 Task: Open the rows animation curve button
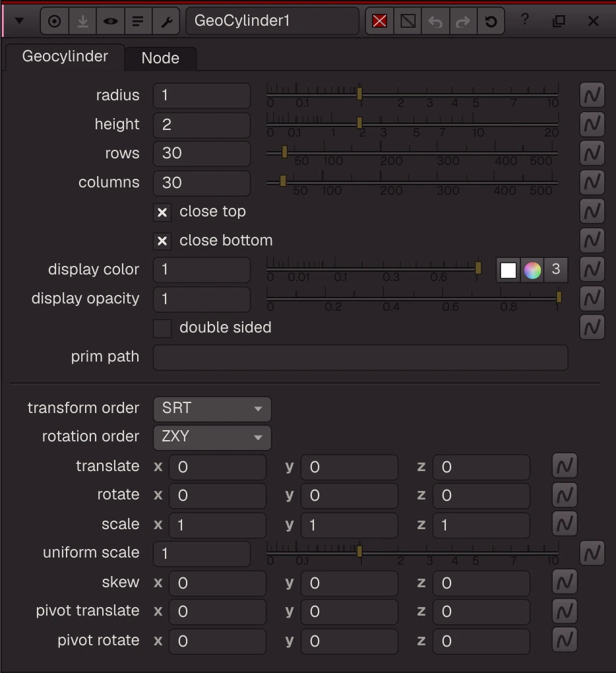tap(592, 153)
